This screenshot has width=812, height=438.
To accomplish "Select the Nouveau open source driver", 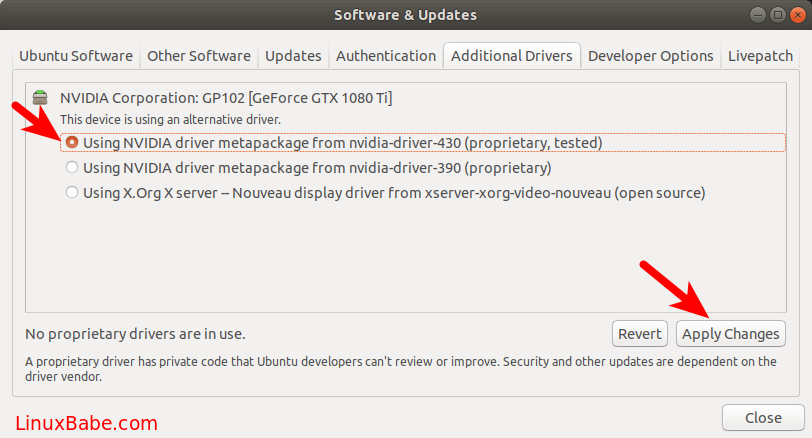I will (72, 192).
